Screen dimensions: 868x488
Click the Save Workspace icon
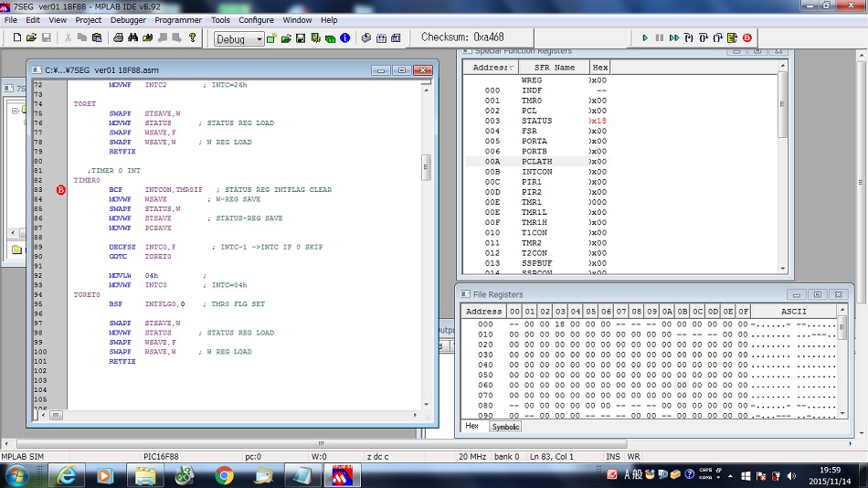[x=301, y=38]
